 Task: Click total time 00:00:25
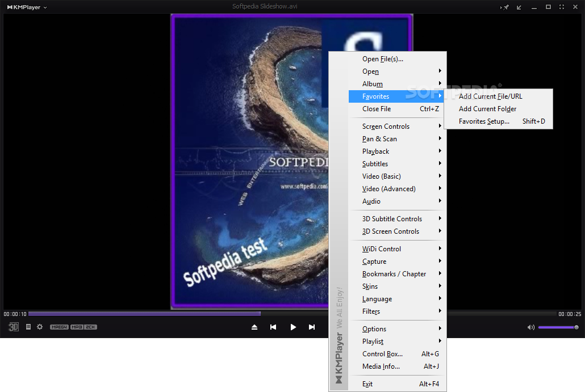(570, 314)
